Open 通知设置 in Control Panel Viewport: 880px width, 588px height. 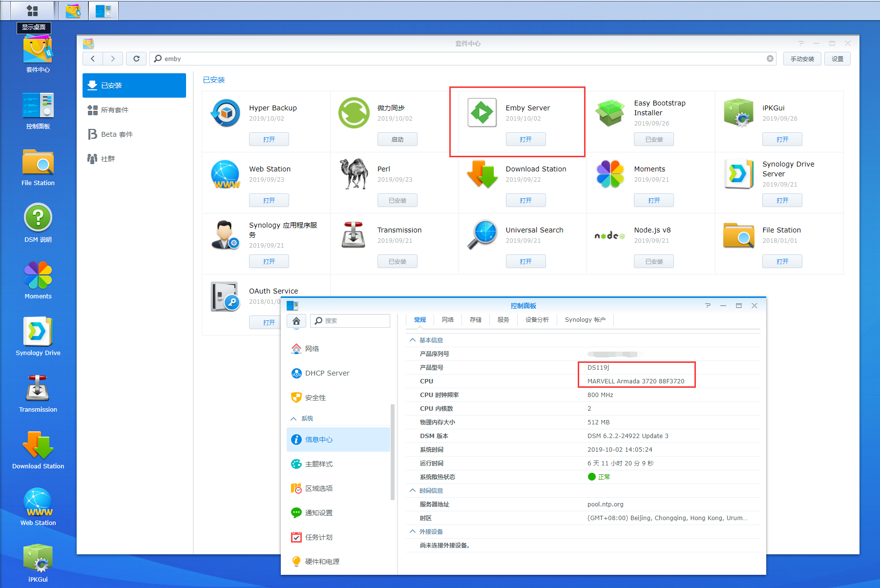pos(338,513)
